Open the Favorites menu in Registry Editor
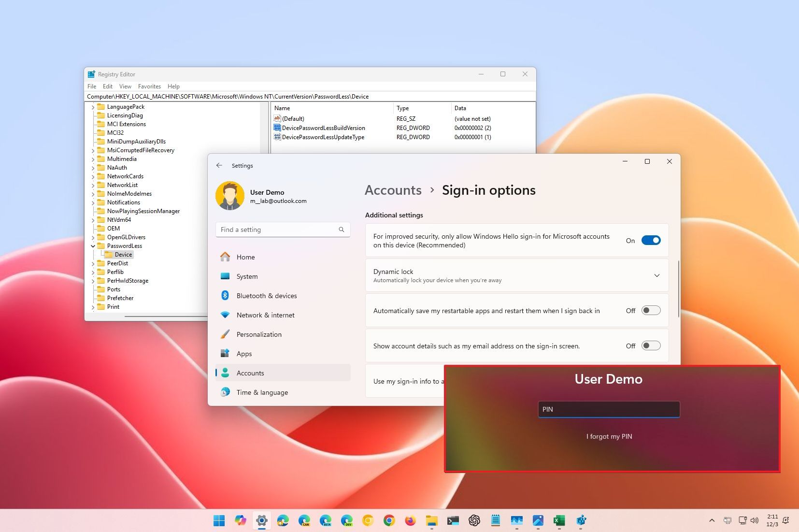 coord(149,86)
